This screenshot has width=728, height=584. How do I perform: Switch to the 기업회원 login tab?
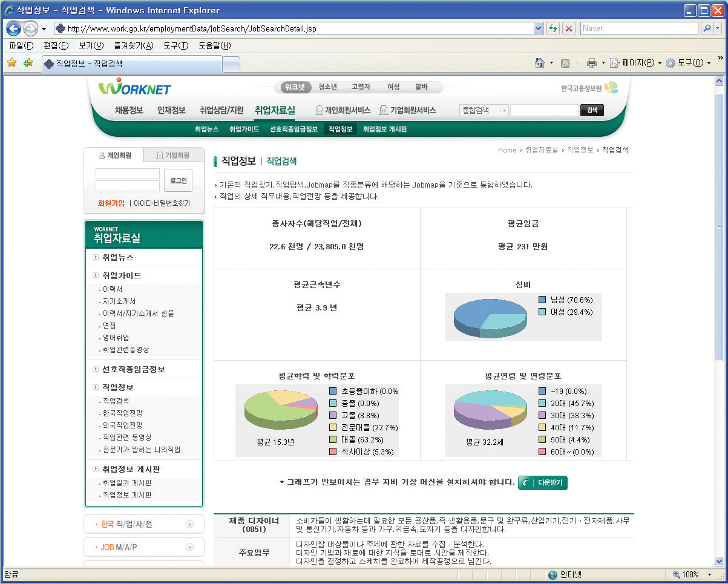(x=173, y=155)
